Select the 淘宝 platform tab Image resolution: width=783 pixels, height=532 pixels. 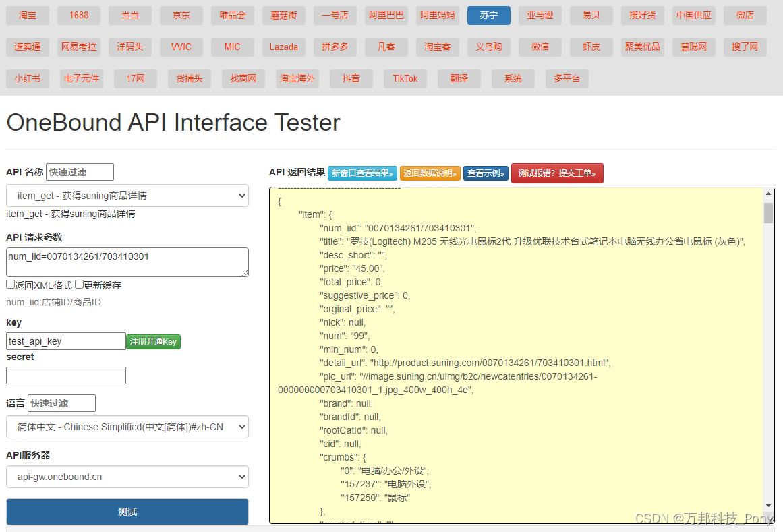pyautogui.click(x=28, y=16)
